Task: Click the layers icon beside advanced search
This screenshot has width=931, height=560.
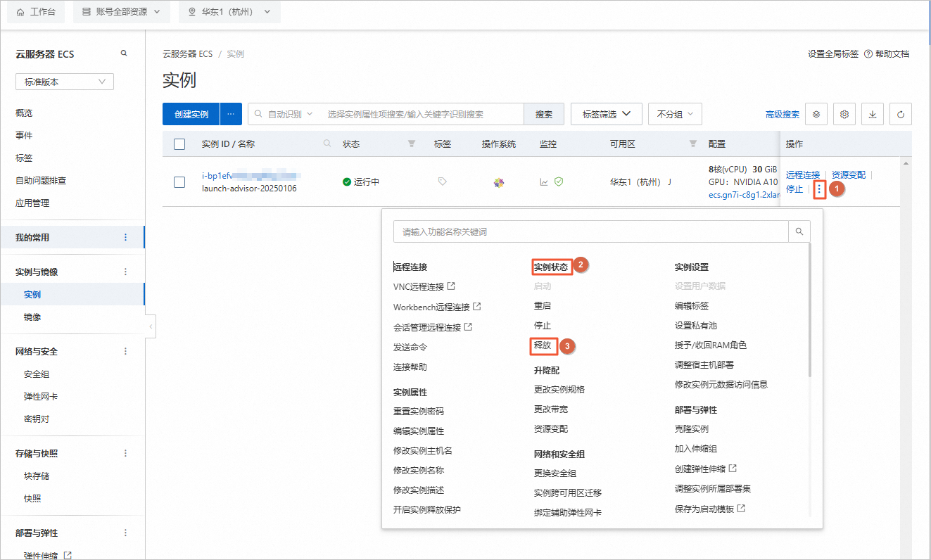Action: coord(816,114)
